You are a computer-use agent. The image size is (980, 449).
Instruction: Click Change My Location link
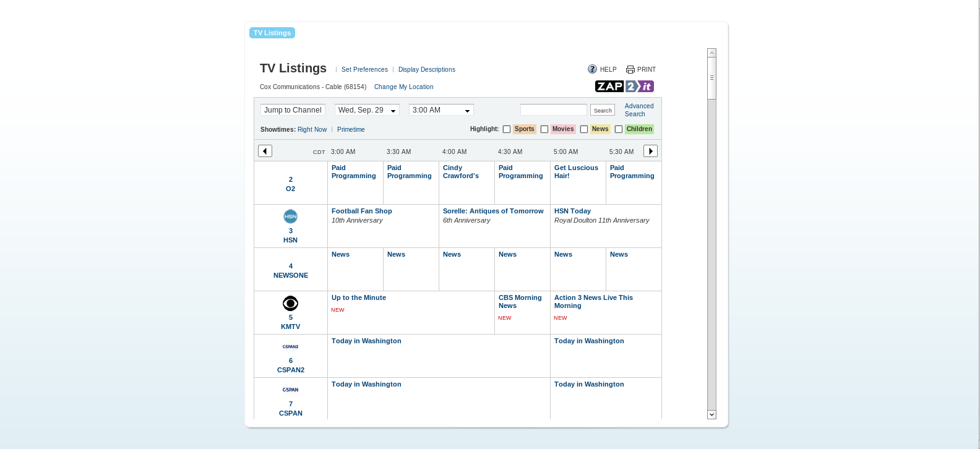click(x=403, y=87)
